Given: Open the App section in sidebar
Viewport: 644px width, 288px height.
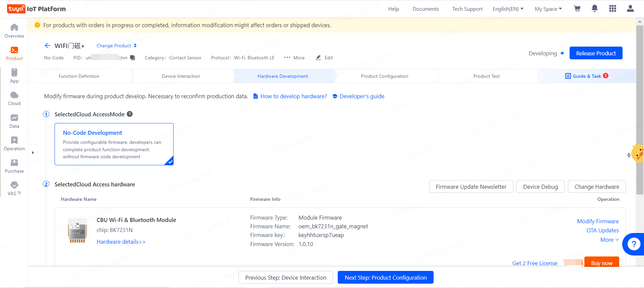Looking at the screenshot, I should 14,76.
